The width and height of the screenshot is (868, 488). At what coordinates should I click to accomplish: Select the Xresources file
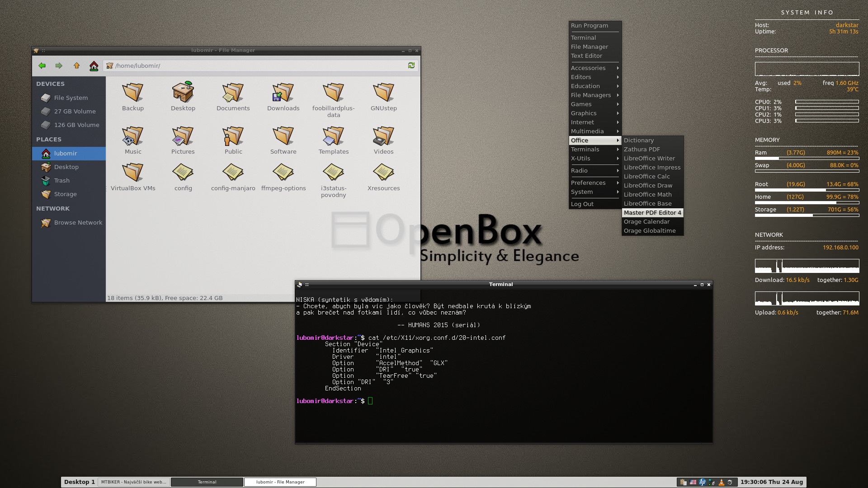click(x=384, y=177)
